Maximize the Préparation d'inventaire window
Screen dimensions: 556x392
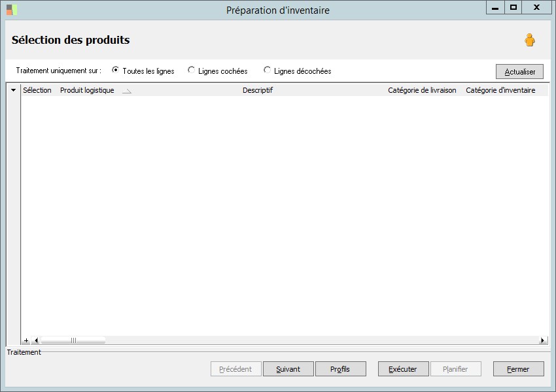513,7
